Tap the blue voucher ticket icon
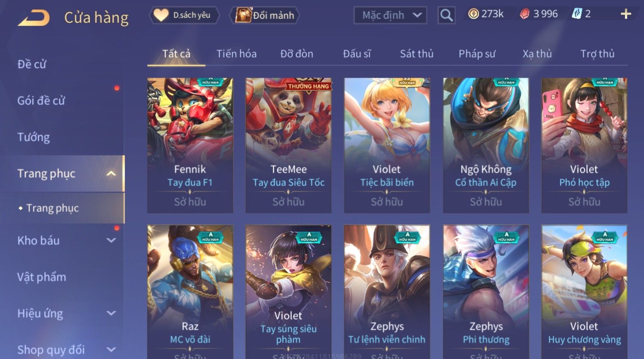The width and height of the screenshot is (644, 359). click(577, 14)
